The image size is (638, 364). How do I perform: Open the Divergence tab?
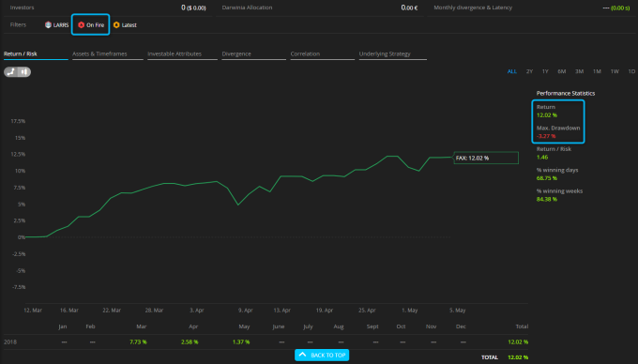click(236, 53)
